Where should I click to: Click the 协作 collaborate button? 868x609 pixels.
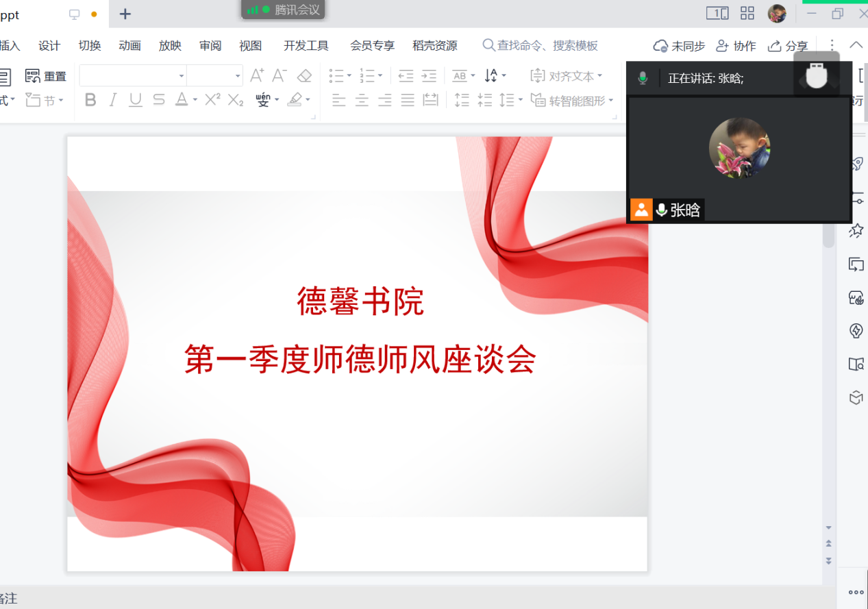736,46
